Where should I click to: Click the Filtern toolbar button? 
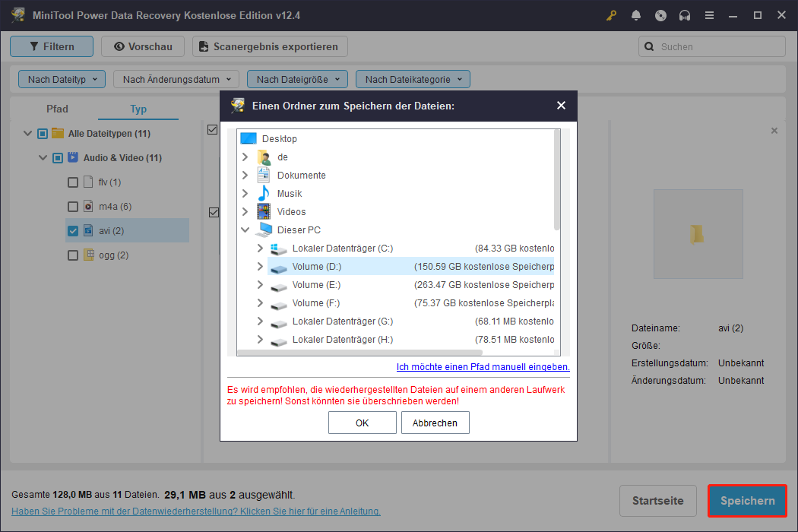[x=52, y=46]
